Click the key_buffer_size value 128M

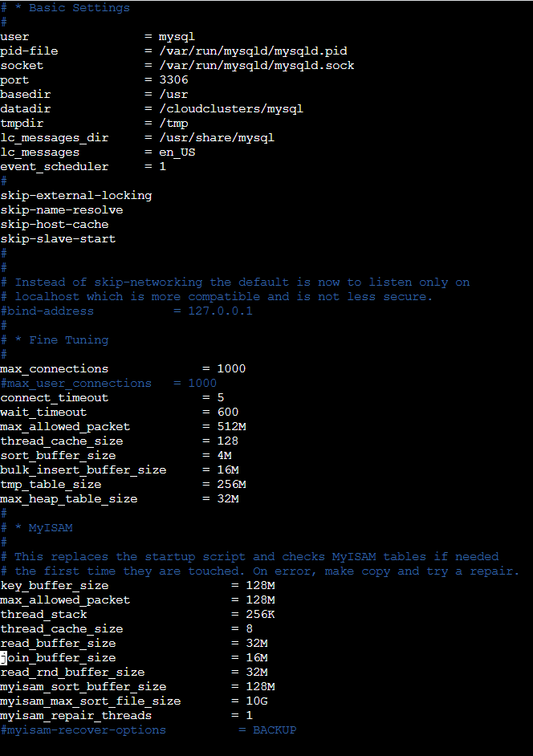coord(260,586)
